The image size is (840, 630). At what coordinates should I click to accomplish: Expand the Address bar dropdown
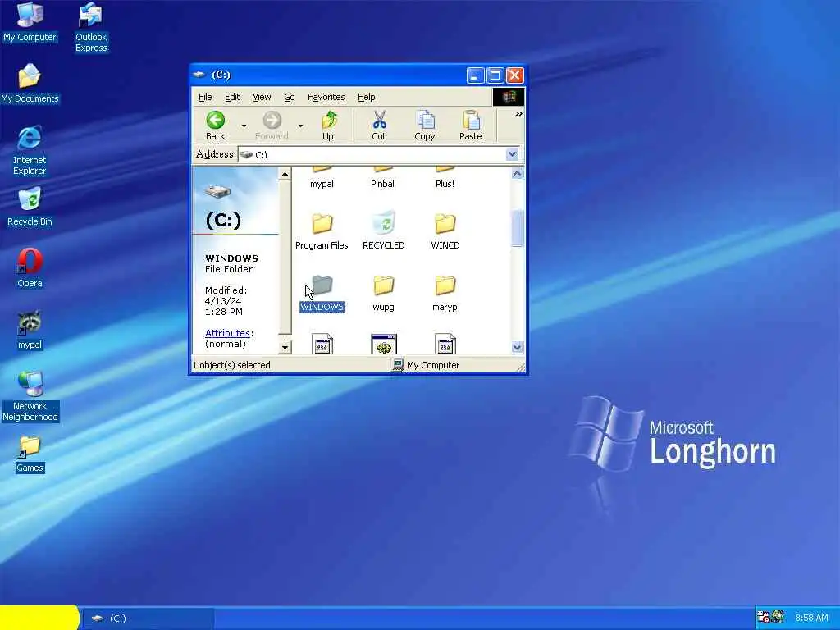[512, 154]
